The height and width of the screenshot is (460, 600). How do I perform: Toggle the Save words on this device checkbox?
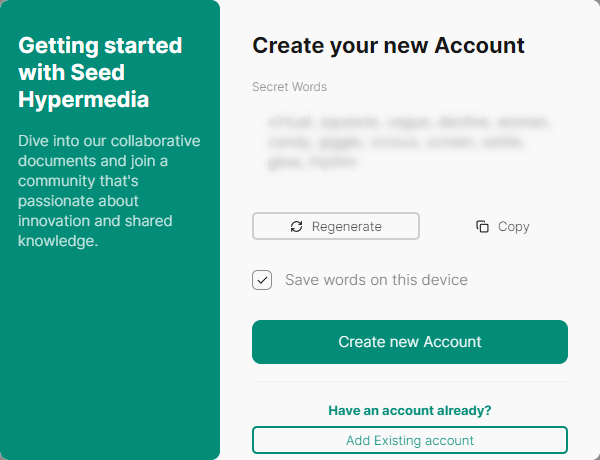coord(262,280)
